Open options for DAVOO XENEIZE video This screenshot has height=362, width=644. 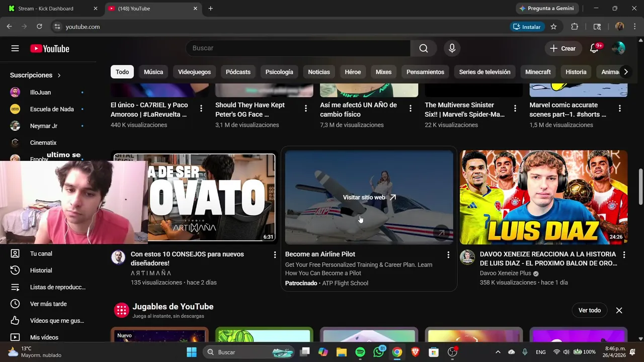(x=624, y=255)
